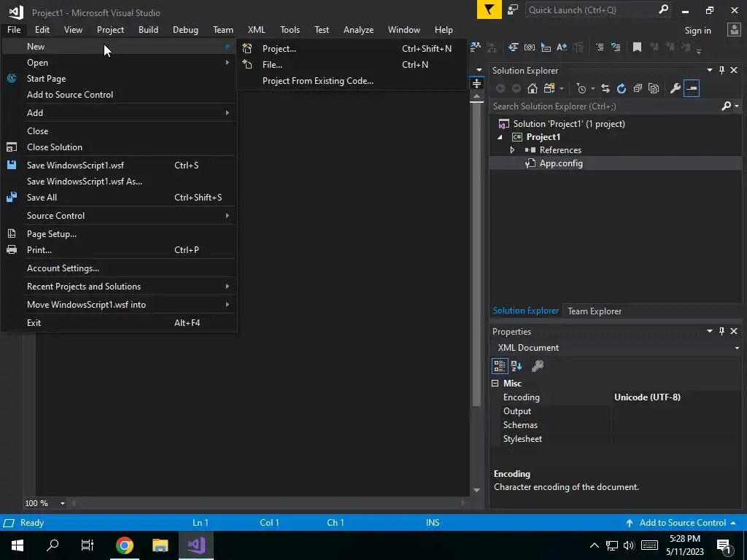Toggle Preview Selected Items button
This screenshot has height=560, width=747.
pyautogui.click(x=692, y=88)
